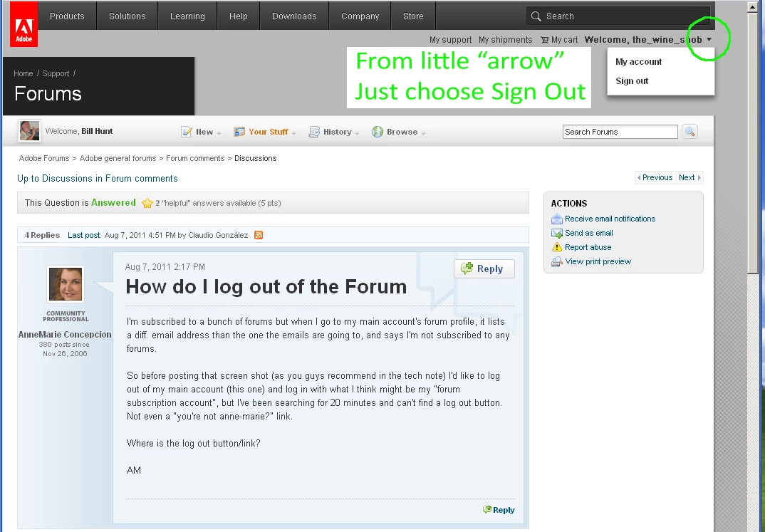Screen dimensions: 765x532
Task: Click the '4 Replies' text
Action: [x=43, y=235]
